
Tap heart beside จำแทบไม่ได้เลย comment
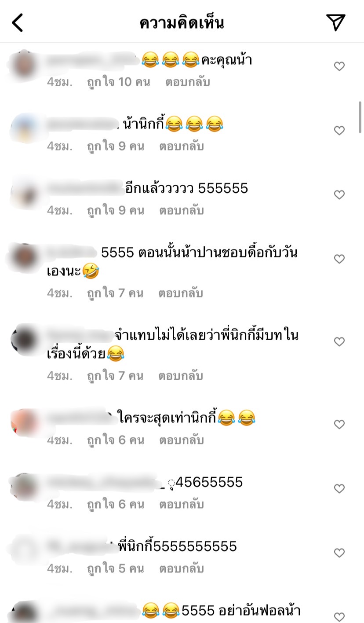point(339,342)
